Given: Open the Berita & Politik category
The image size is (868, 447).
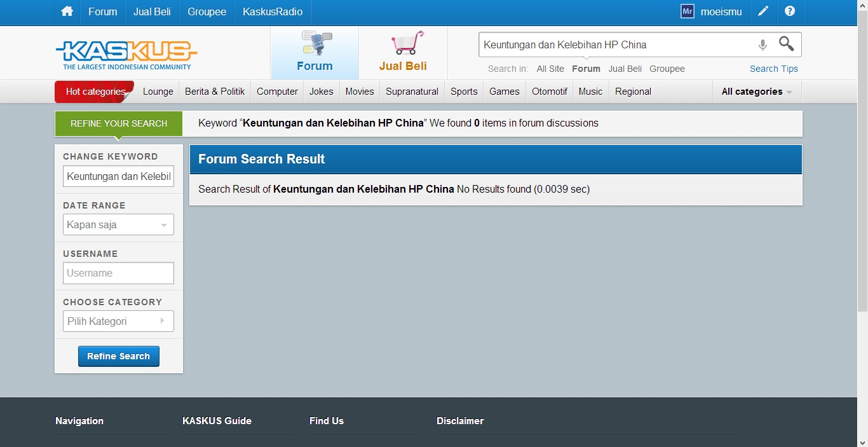Looking at the screenshot, I should point(215,92).
